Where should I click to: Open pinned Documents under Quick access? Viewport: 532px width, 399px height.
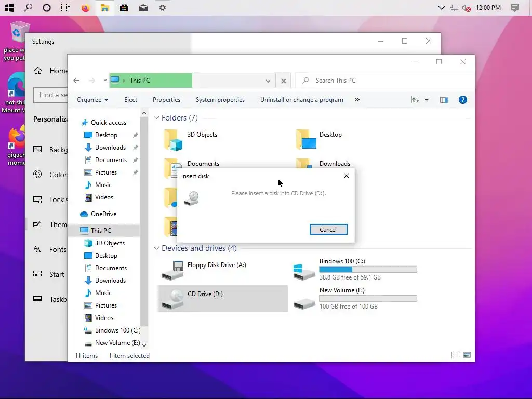[x=111, y=160]
